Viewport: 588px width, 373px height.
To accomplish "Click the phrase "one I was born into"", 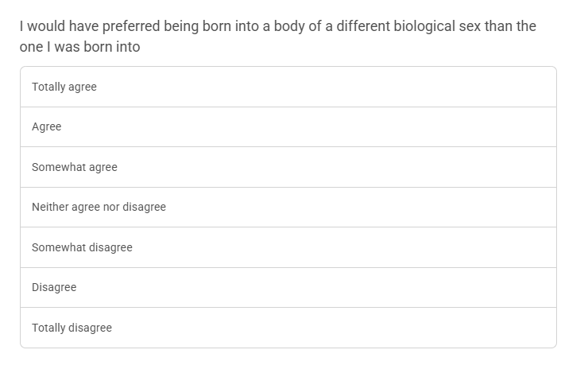I will pos(80,47).
